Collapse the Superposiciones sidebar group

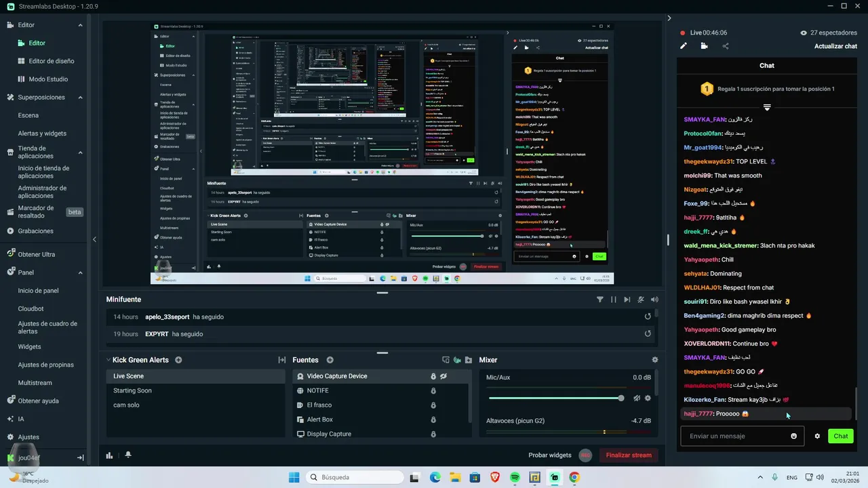click(80, 98)
